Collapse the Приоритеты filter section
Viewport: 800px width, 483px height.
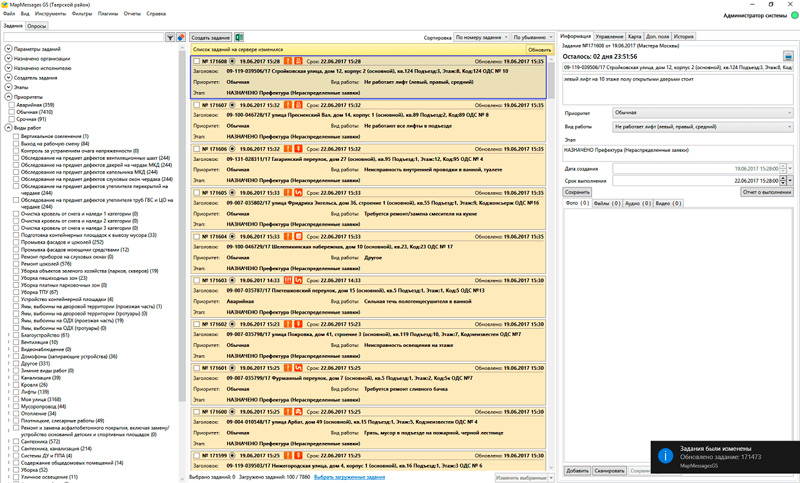(x=8, y=97)
